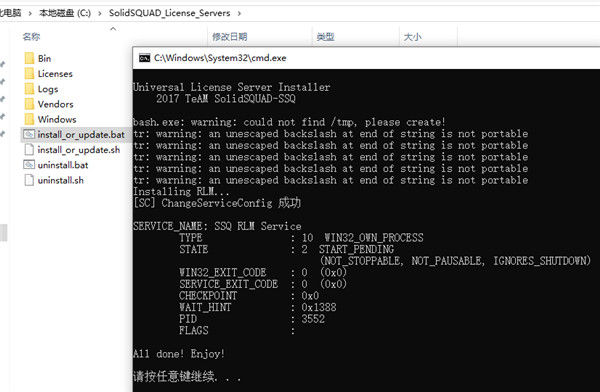Screen dimensions: 600x392
Task: Sort files by 名称 column header
Action: pyautogui.click(x=31, y=37)
